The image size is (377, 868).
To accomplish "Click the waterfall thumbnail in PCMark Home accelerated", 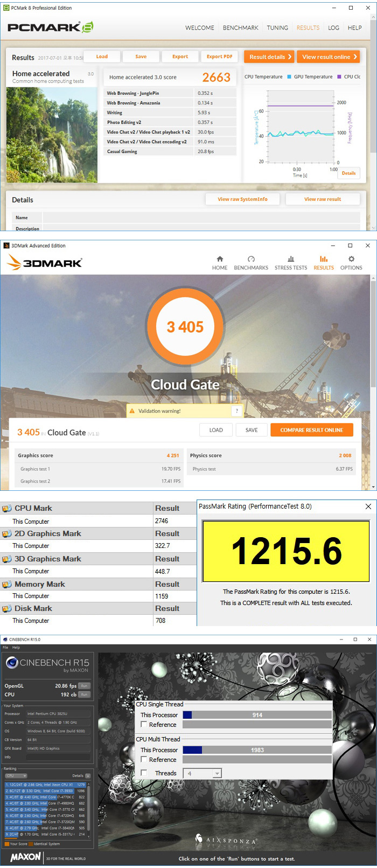I will 52,134.
